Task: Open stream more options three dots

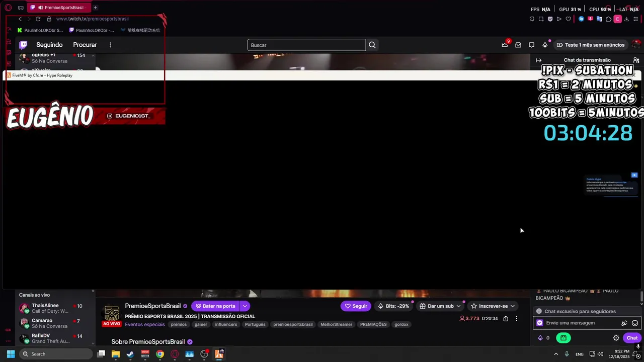Action: (516, 318)
